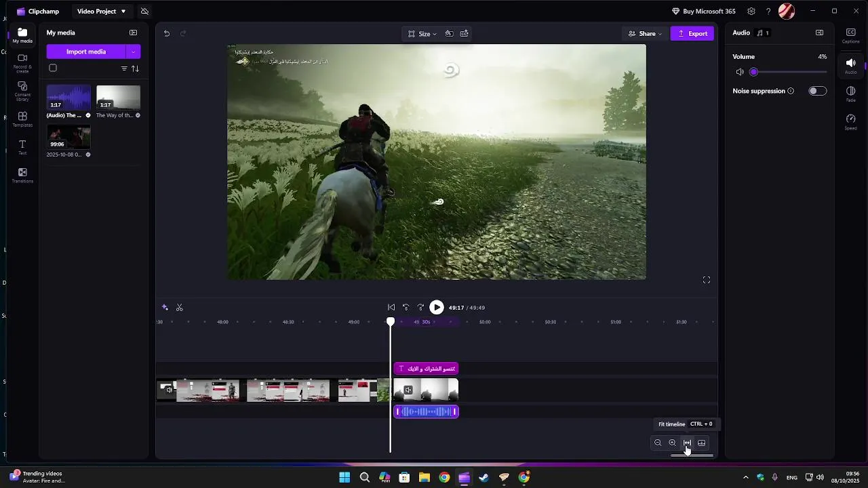The width and height of the screenshot is (868, 488).
Task: Click the split scissors tool
Action: (180, 308)
